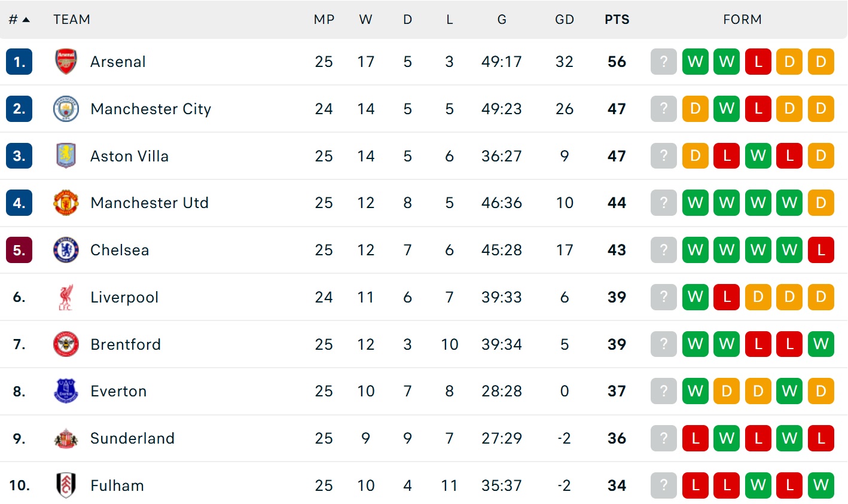Click the Sunderland club crest icon

[x=66, y=438]
